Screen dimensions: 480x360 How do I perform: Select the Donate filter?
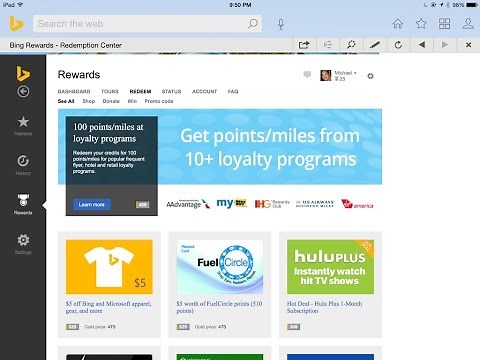(111, 101)
